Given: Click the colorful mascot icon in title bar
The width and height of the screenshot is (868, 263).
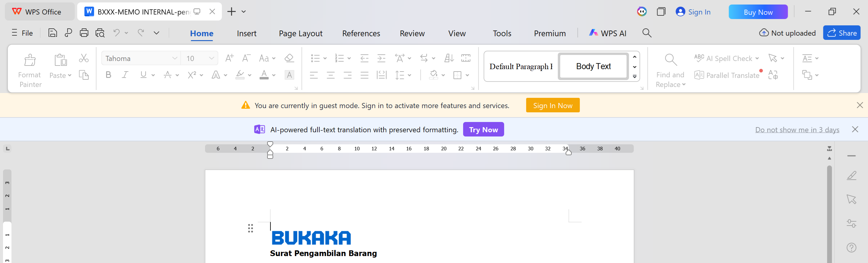Looking at the screenshot, I should point(642,11).
